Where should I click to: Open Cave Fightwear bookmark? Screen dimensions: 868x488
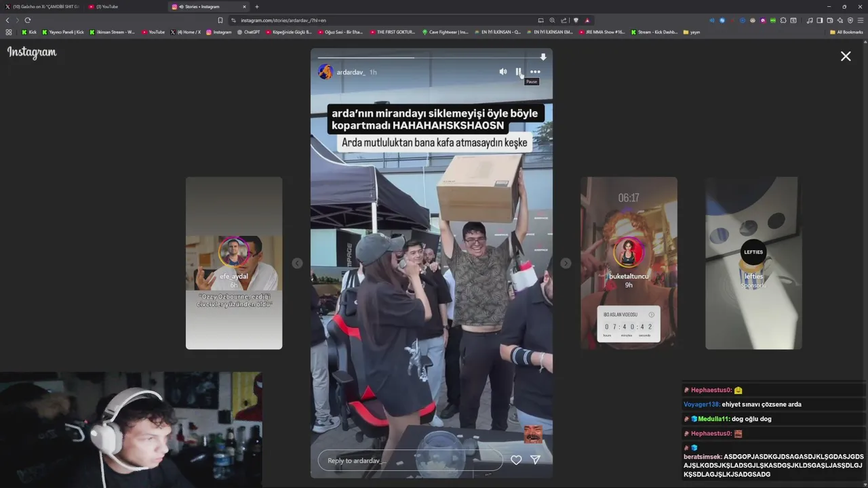point(445,32)
